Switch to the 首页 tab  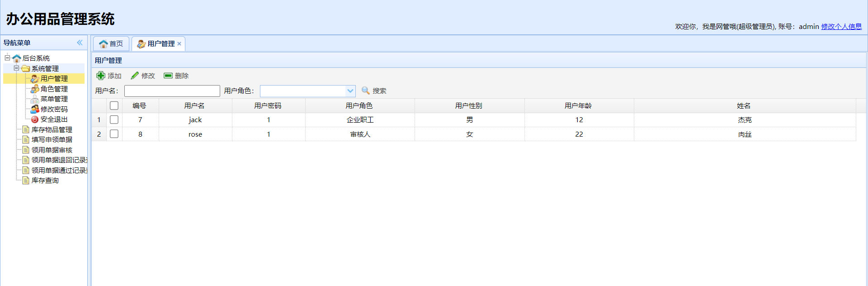tap(111, 44)
